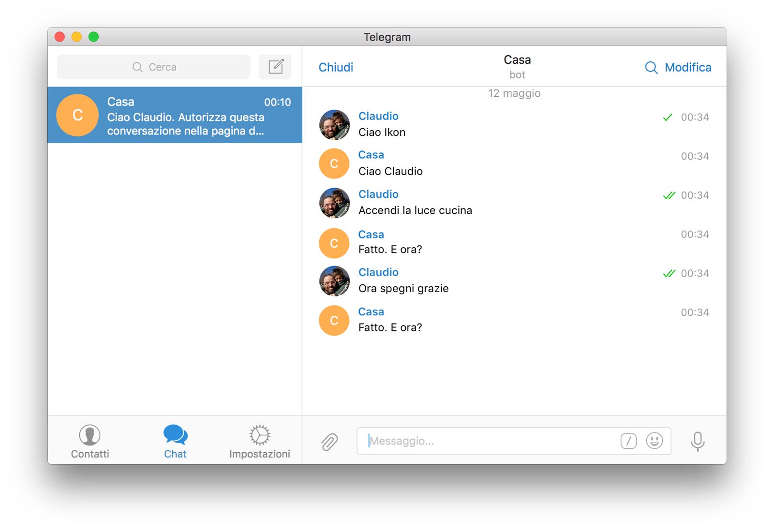
Task: Open the emoji smiley picker
Action: 655,441
